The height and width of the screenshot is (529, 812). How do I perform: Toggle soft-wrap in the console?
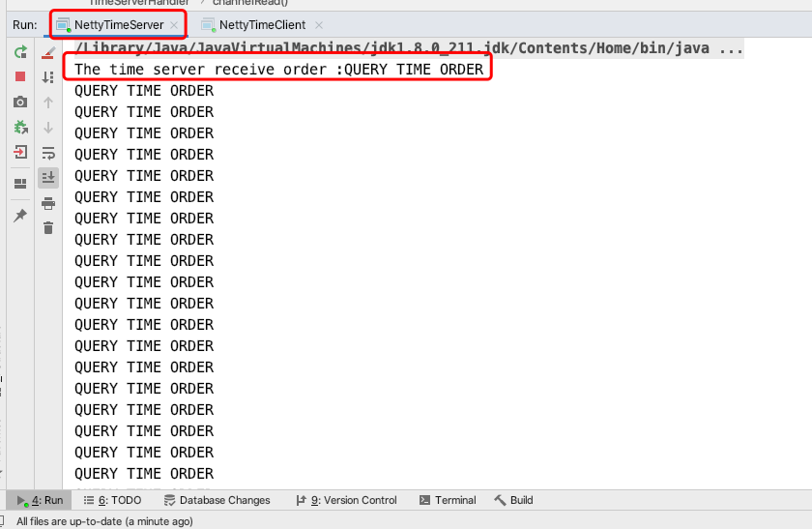point(48,153)
